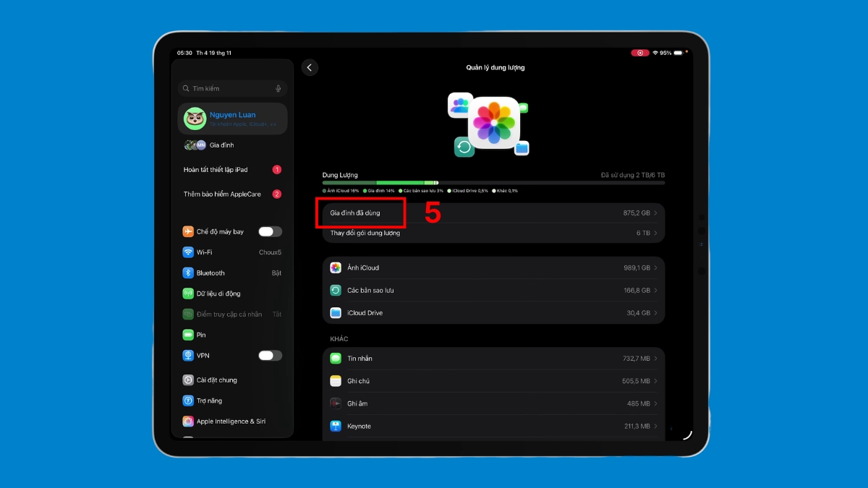Tap the Quản lý dung lượng title
Image resolution: width=868 pixels, height=488 pixels.
pos(495,67)
